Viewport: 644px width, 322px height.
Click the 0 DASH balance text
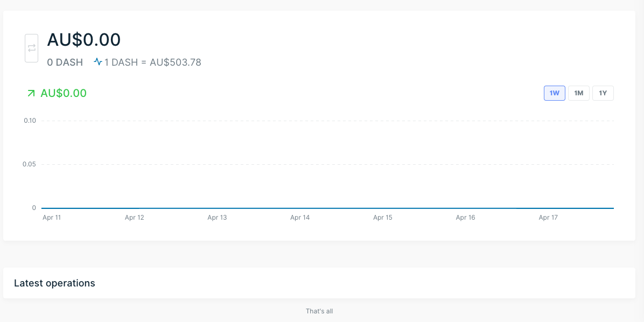[65, 62]
